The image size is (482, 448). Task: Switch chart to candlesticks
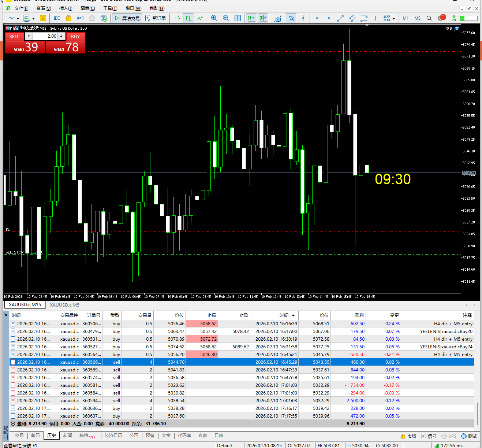coord(188,18)
